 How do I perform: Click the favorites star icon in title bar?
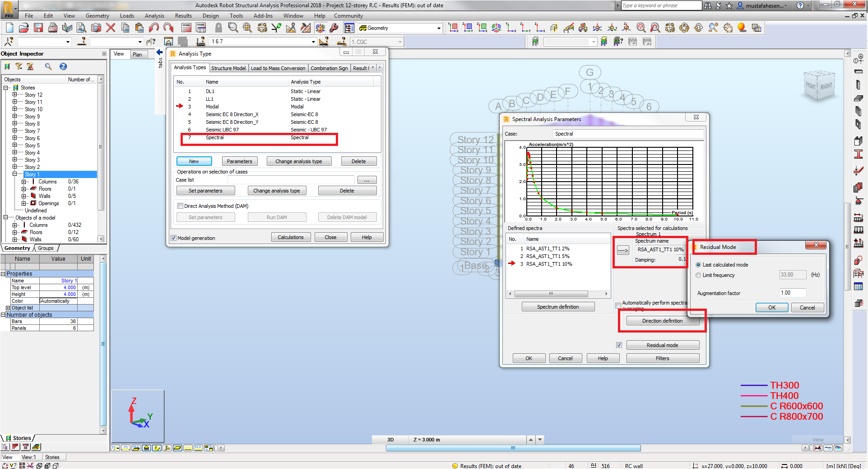tap(729, 6)
